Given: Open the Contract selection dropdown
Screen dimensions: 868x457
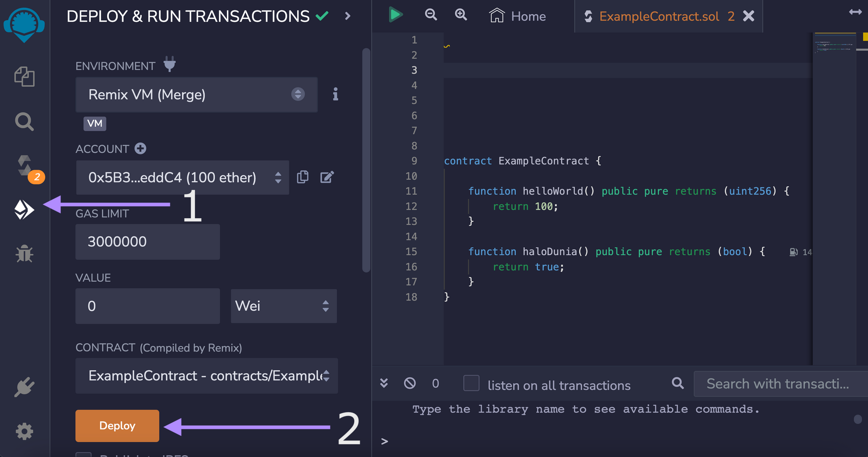Looking at the screenshot, I should coord(207,376).
